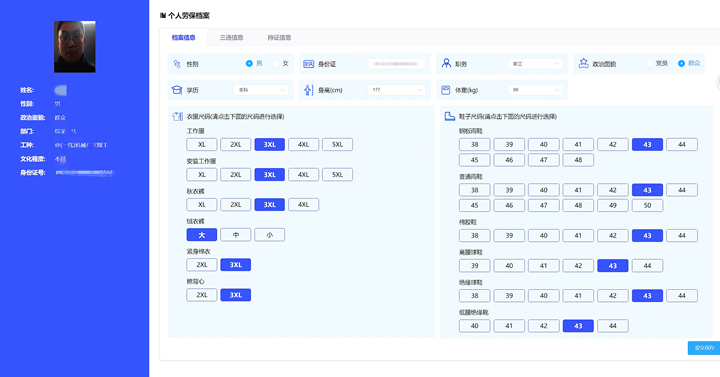Select 2XL for 紧身棉衣
Image resolution: width=720 pixels, height=377 pixels.
(202, 265)
